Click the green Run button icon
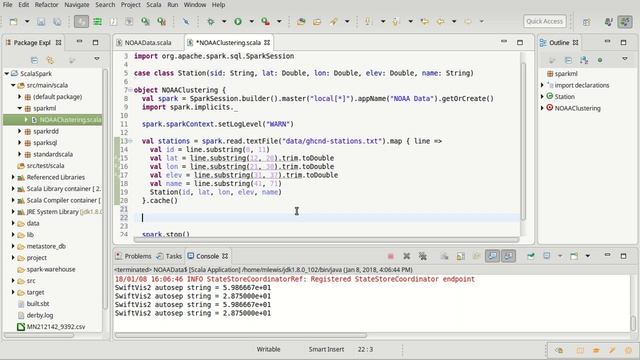640x360 pixels. tap(238, 21)
